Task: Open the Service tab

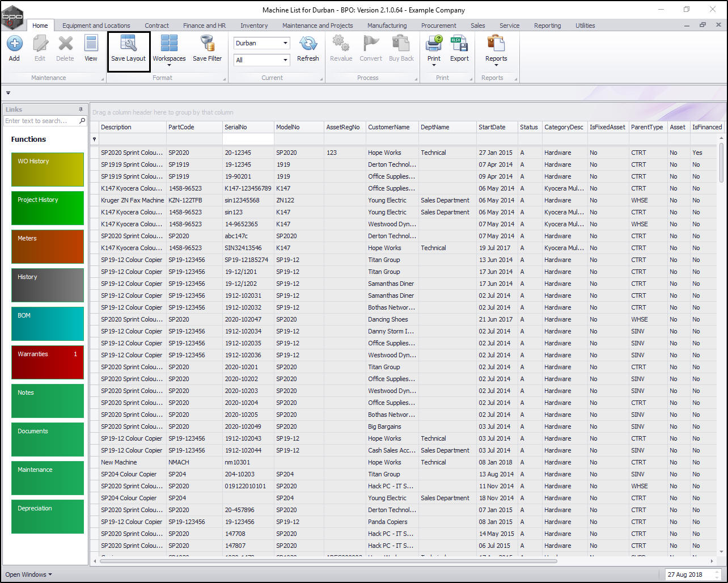Action: [x=509, y=26]
